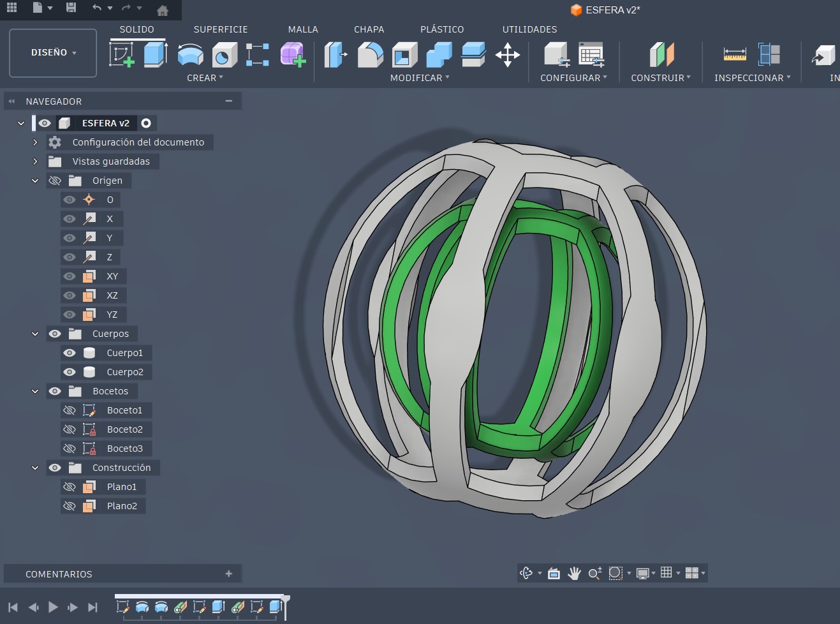Select the Create Sketch tool
840x624 pixels.
pyautogui.click(x=122, y=55)
